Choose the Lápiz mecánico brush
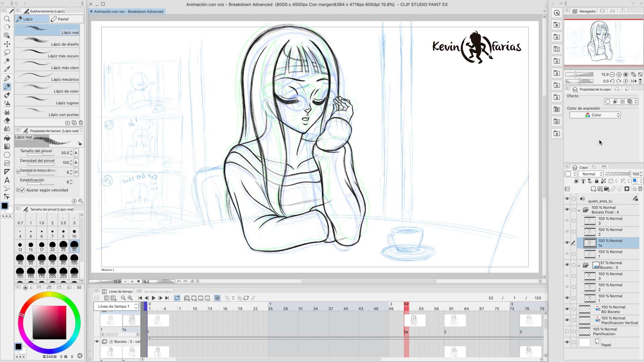 coord(49,77)
